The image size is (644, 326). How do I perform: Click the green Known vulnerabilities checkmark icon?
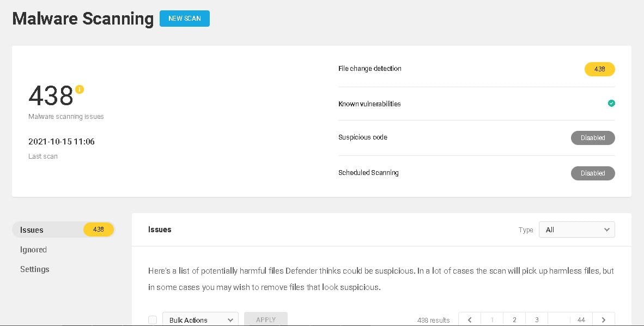click(611, 103)
